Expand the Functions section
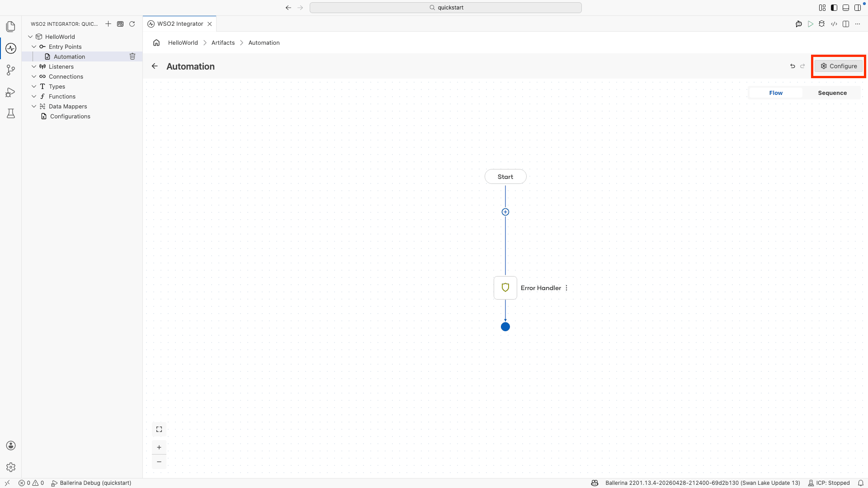Image resolution: width=868 pixels, height=488 pixels. coord(34,96)
